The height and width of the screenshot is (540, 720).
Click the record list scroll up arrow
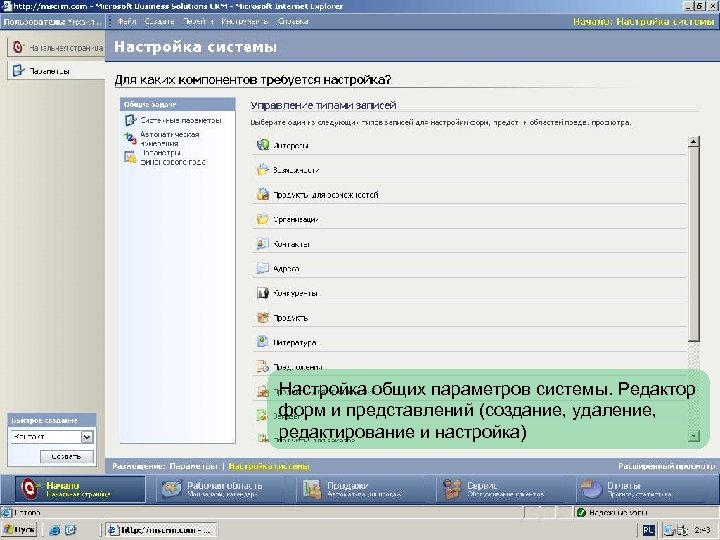[x=693, y=141]
